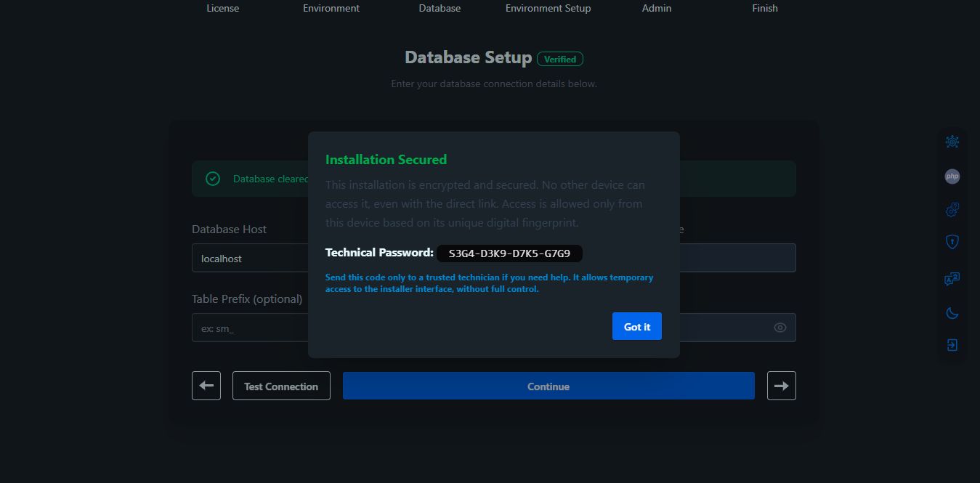Screen dimensions: 980x483
Task: Click the network hub icon in sidebar
Action: click(x=952, y=142)
